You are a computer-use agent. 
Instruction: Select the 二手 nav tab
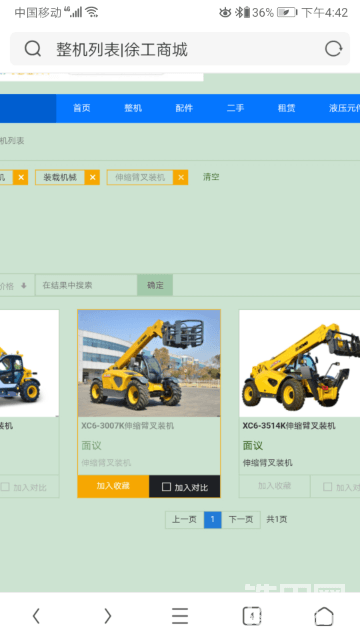click(236, 108)
